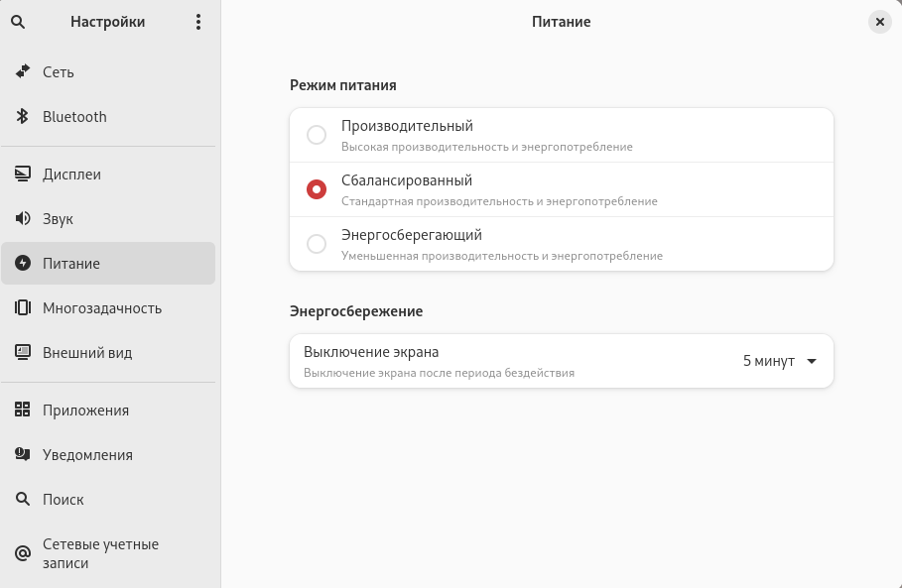
Task: Click the Выключение экрана row label
Action: click(x=371, y=352)
